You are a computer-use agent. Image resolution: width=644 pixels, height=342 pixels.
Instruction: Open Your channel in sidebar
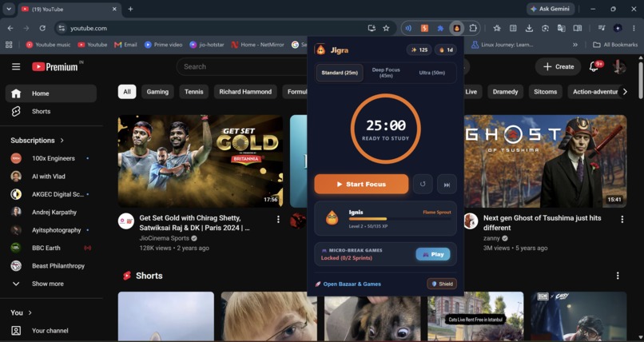[x=51, y=331]
